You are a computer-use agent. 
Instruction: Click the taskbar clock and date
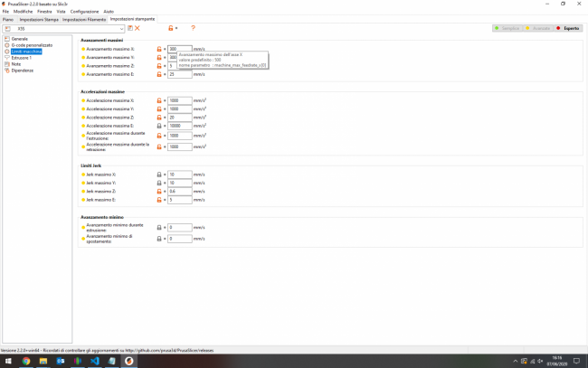pyautogui.click(x=557, y=361)
